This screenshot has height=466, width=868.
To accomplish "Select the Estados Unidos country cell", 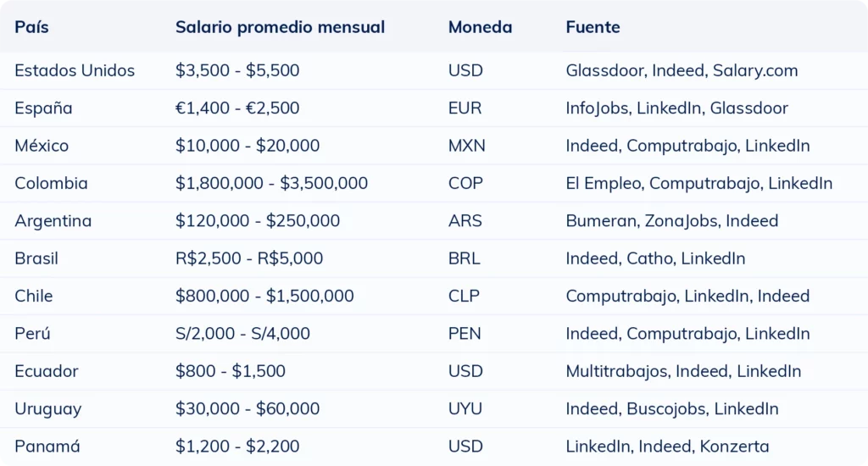I will coord(75,70).
